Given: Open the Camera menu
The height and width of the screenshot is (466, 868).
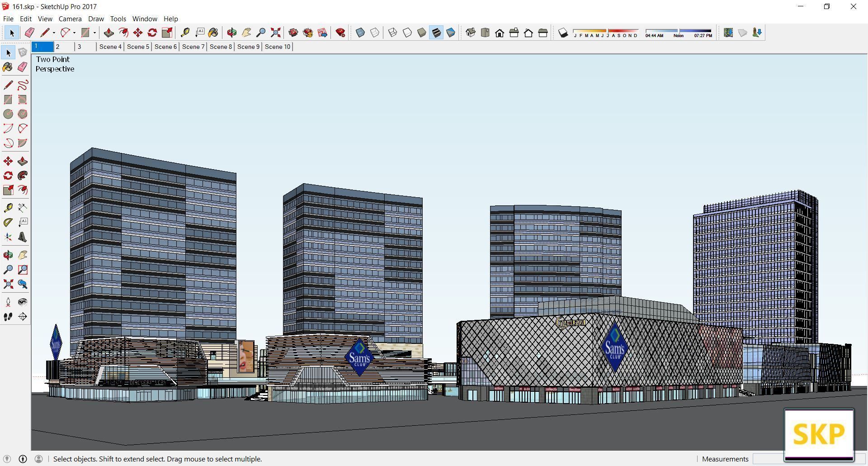Looking at the screenshot, I should coord(70,19).
